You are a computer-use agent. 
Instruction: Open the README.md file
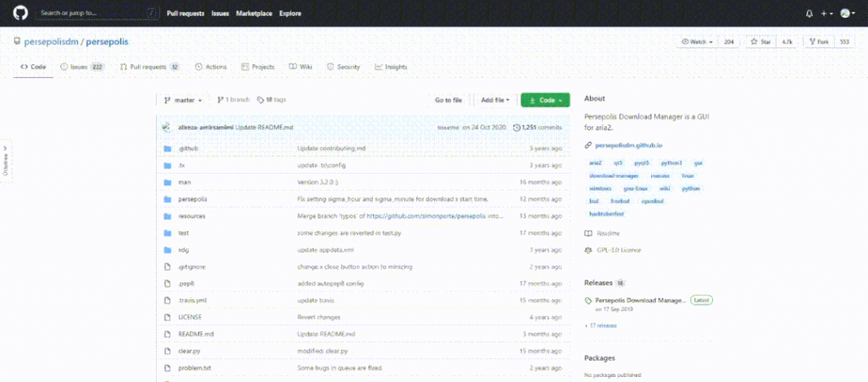196,334
